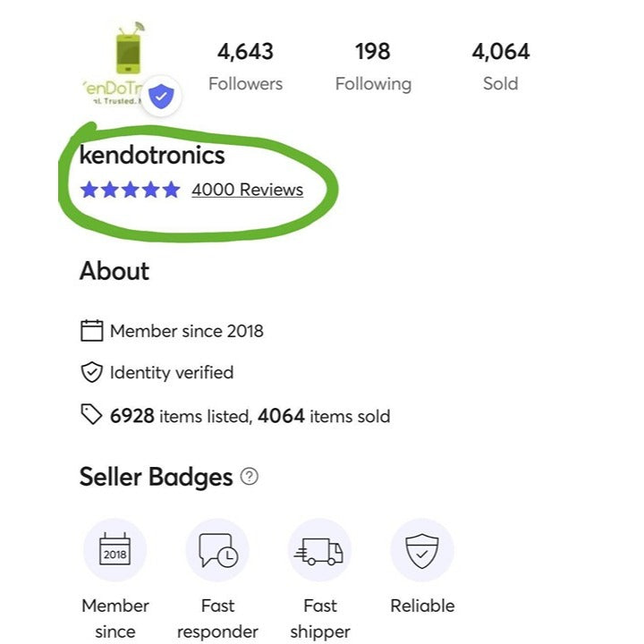Click the tag icon beside items listed
644x644 pixels.
pos(91,414)
